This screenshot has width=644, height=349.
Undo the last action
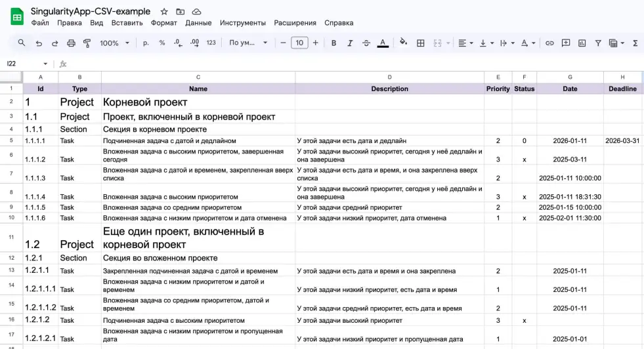tap(39, 43)
